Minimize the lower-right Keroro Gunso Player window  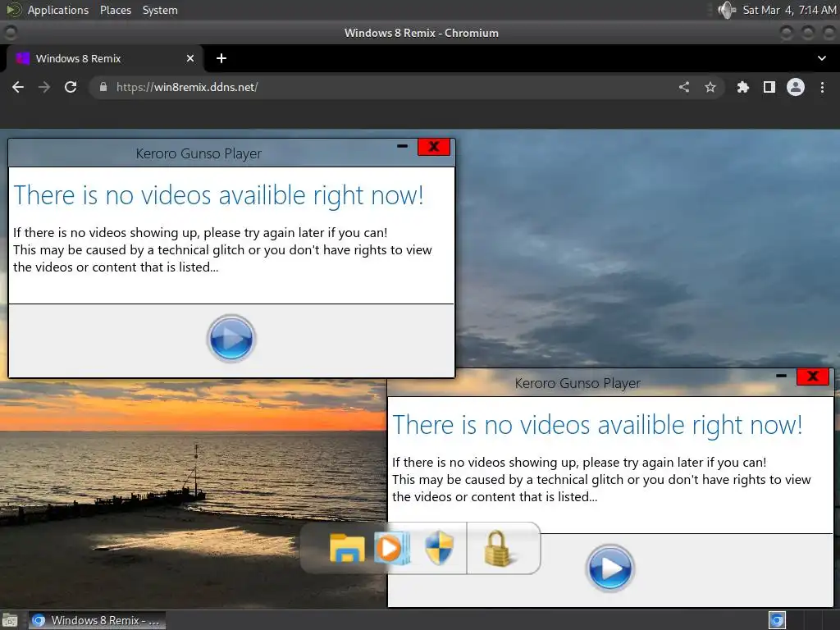[x=781, y=376]
